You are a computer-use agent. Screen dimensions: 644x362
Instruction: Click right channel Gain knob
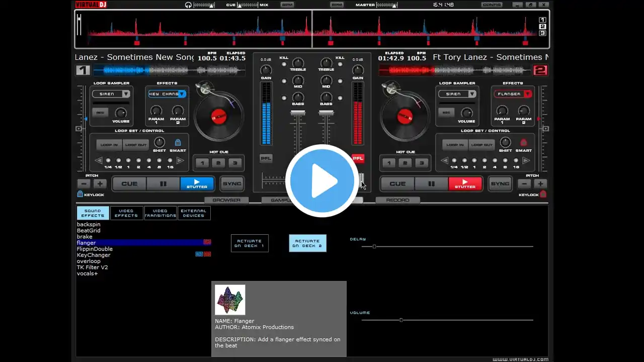coord(358,70)
